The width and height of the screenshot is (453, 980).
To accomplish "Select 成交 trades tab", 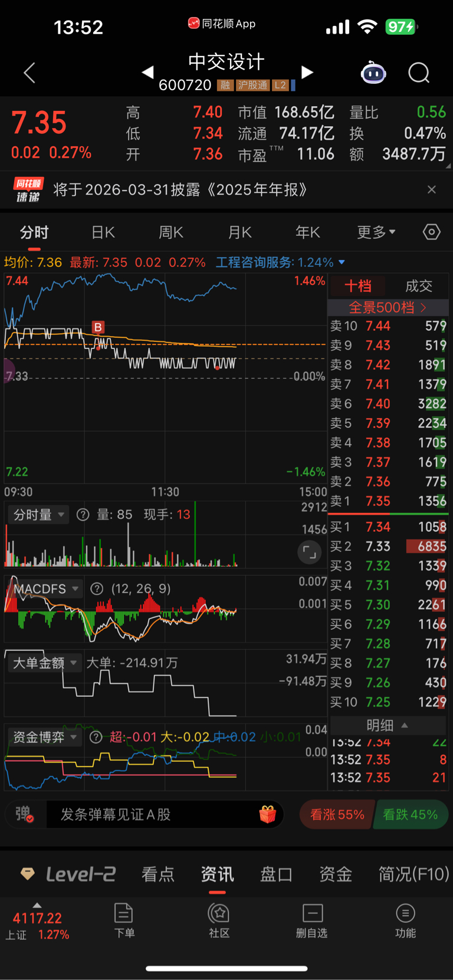I will point(419,286).
